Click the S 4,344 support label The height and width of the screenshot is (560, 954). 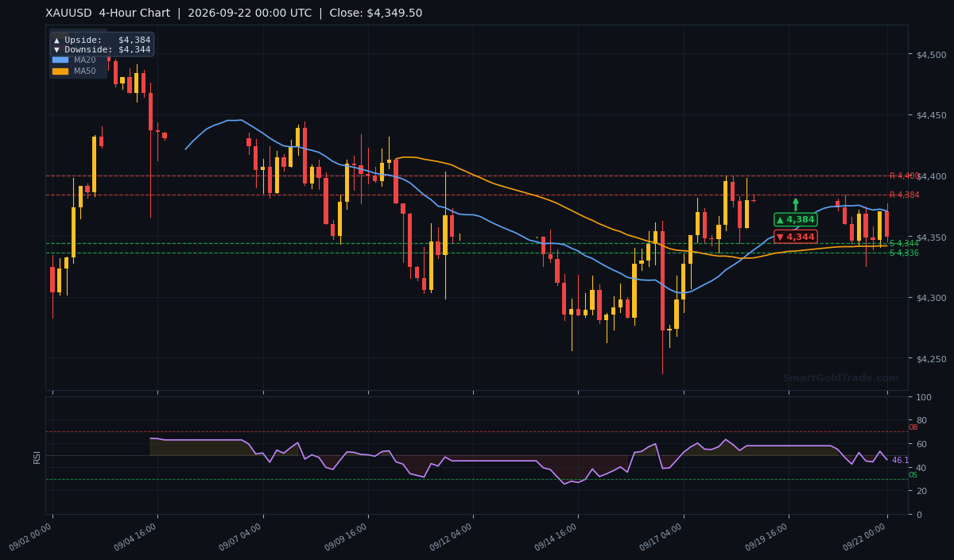[904, 244]
